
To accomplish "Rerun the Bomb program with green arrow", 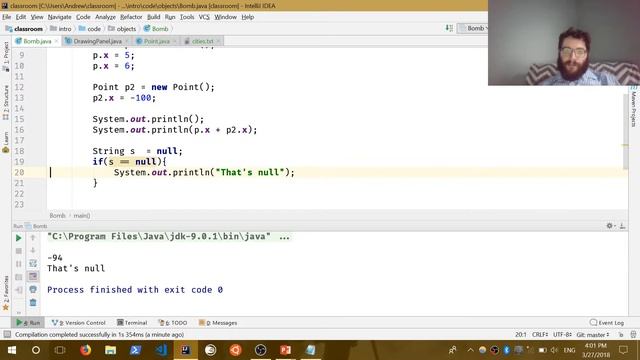I will point(18,238).
